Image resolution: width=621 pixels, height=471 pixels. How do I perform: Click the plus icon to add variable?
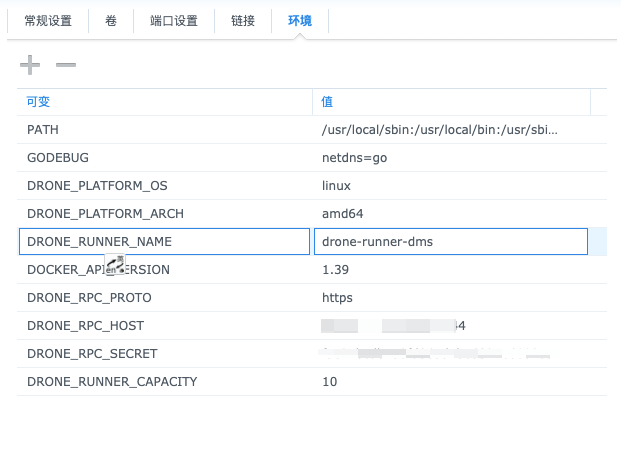click(30, 65)
